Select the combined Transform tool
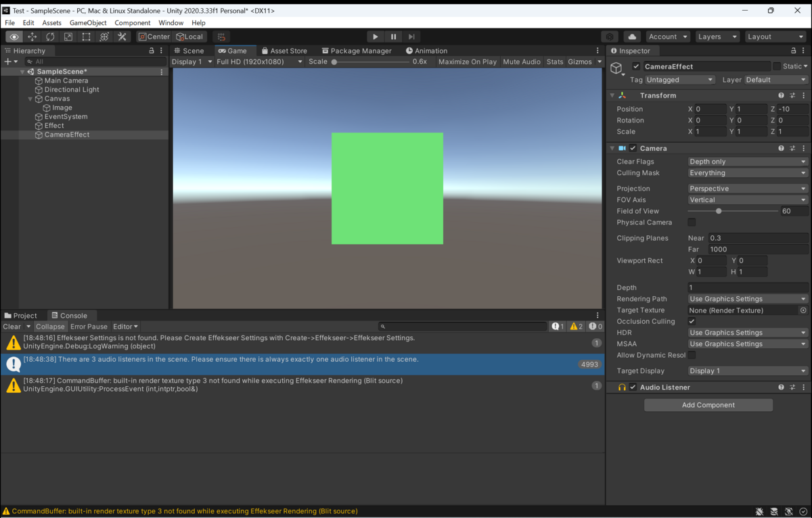 104,37
